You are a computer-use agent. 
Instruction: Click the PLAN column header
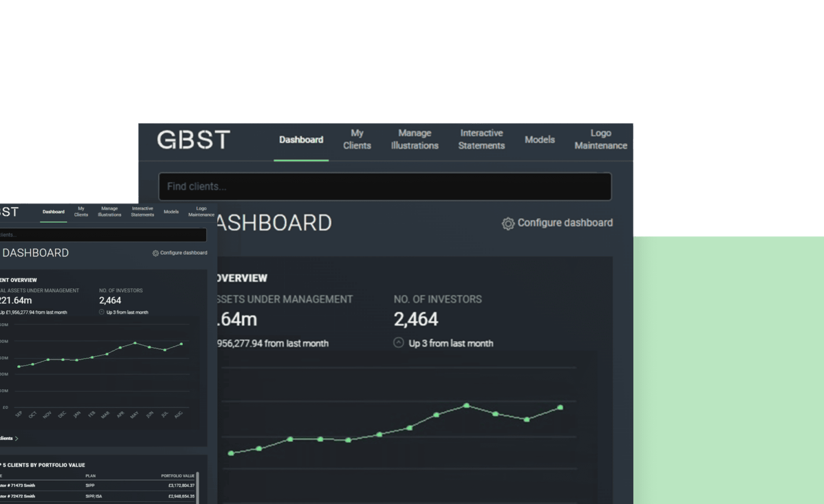(91, 476)
